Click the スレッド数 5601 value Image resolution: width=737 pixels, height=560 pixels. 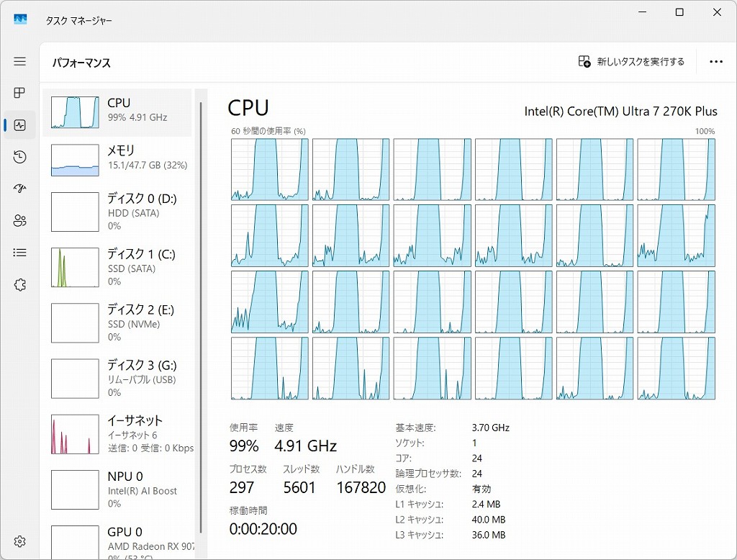pos(299,487)
